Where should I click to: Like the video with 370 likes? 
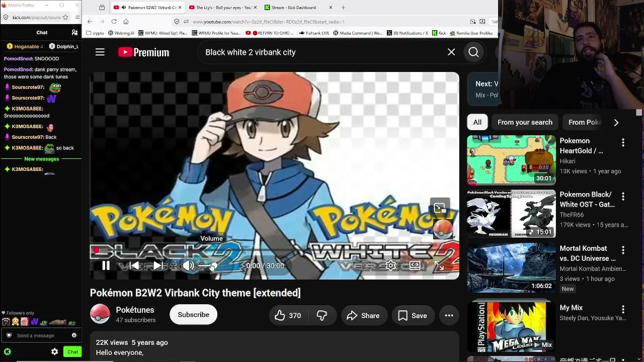tap(288, 316)
